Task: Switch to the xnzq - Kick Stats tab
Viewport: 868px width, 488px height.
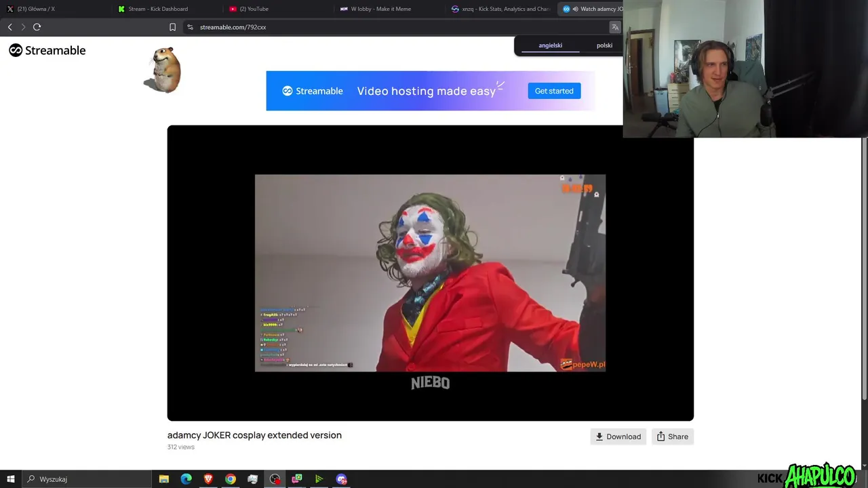Action: click(500, 9)
